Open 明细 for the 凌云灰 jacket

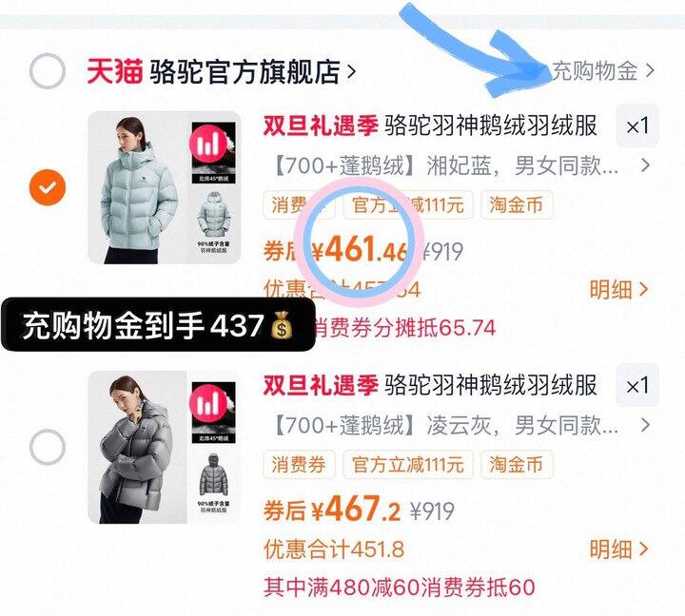(618, 549)
